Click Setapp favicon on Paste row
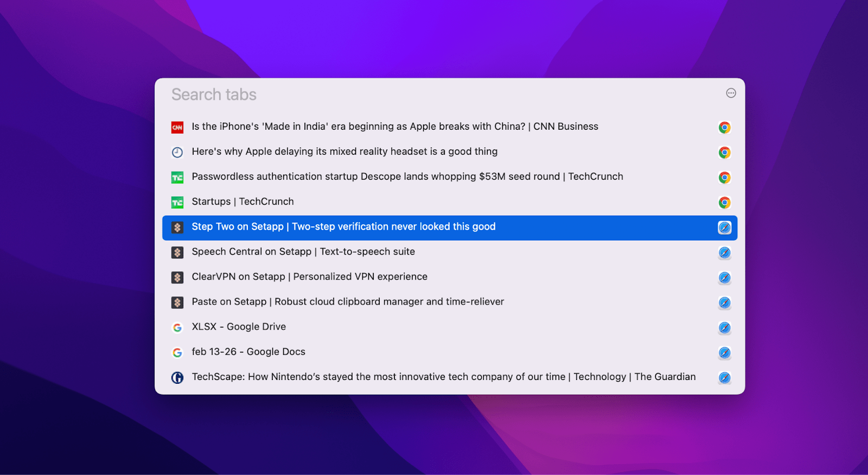The image size is (868, 475). [177, 302]
